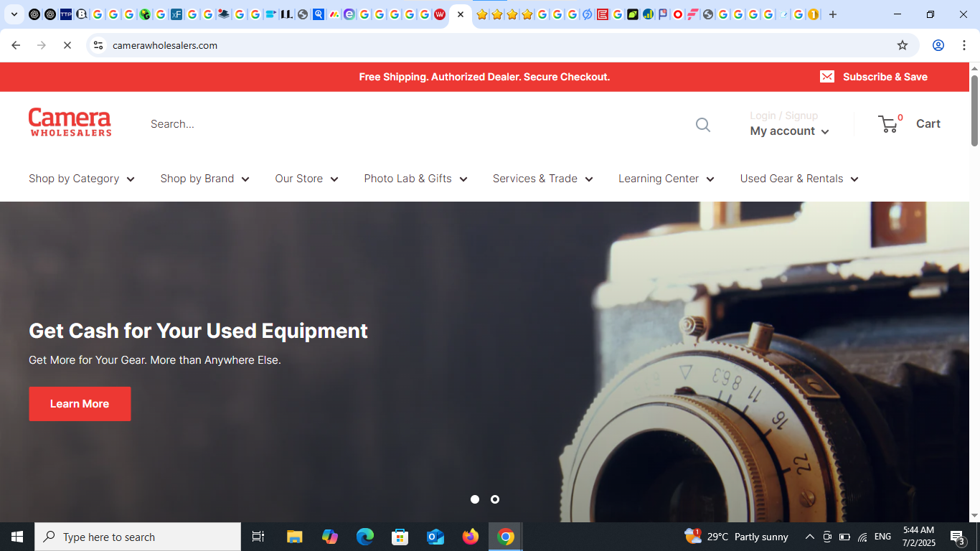
Task: Switch to the red W tab
Action: coord(440,14)
